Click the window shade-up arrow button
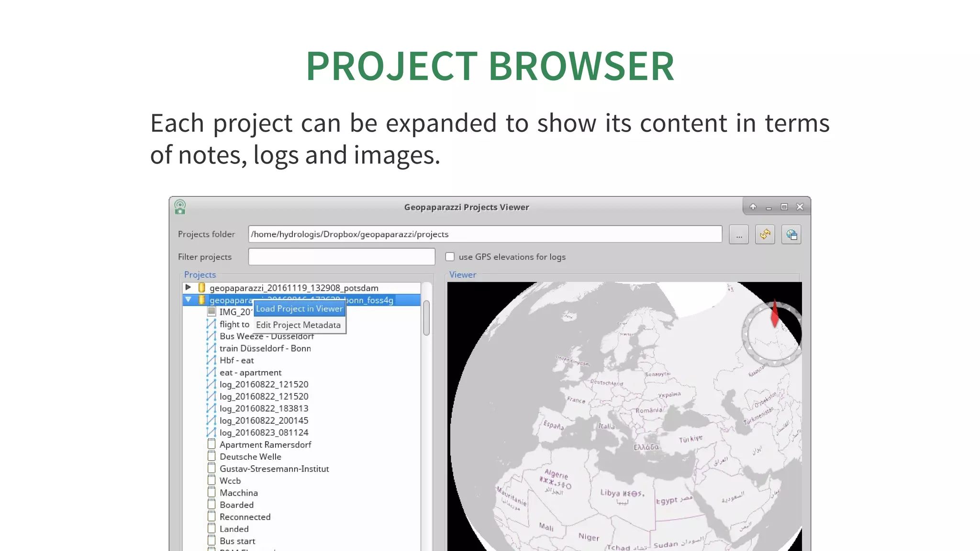Image resolution: width=980 pixels, height=551 pixels. point(753,207)
